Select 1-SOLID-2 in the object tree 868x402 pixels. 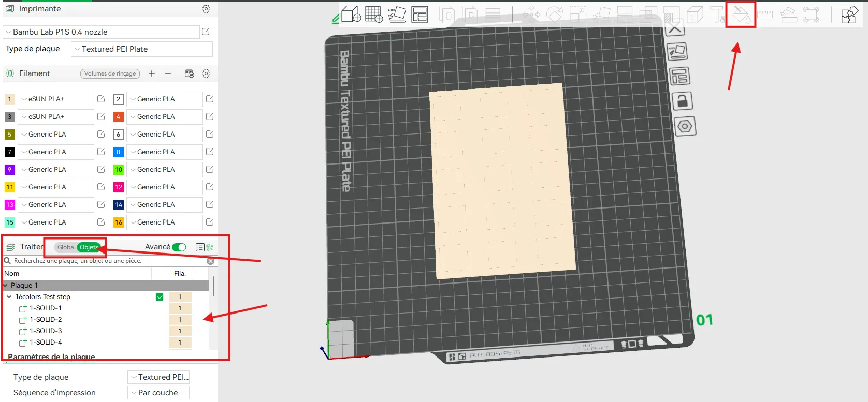pos(46,320)
